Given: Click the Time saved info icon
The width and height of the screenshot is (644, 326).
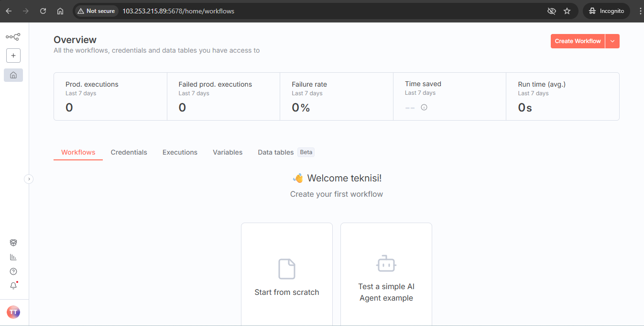Looking at the screenshot, I should coord(424,107).
